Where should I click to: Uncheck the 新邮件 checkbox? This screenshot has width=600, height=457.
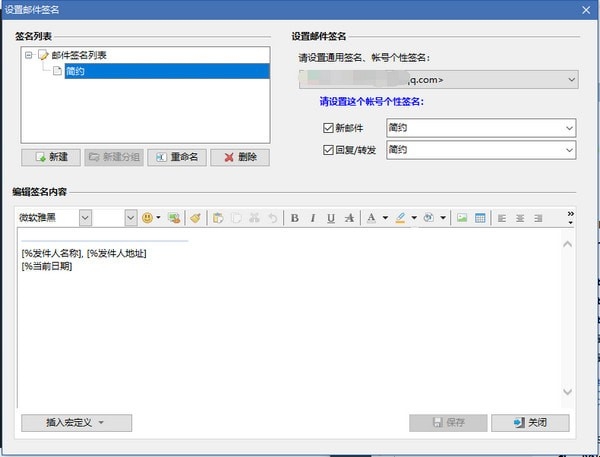point(328,127)
